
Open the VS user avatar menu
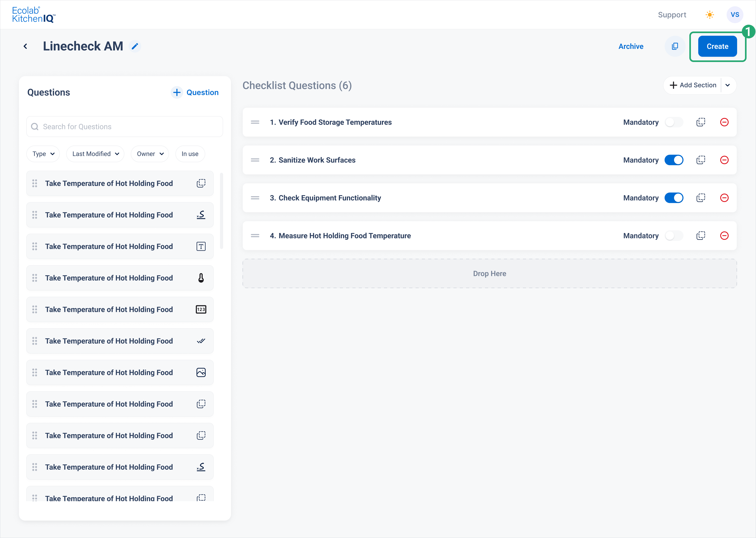(735, 14)
